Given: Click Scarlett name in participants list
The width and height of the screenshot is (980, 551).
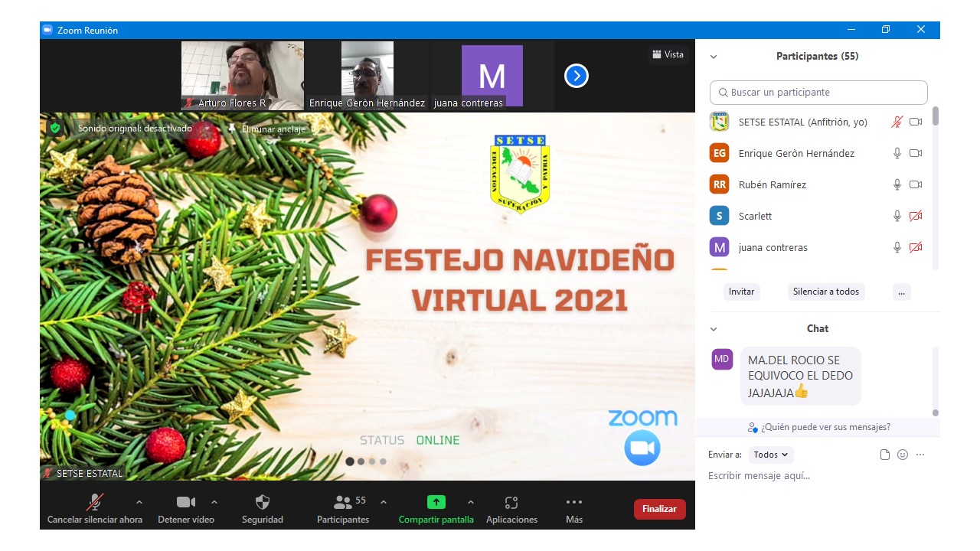Looking at the screenshot, I should click(755, 216).
